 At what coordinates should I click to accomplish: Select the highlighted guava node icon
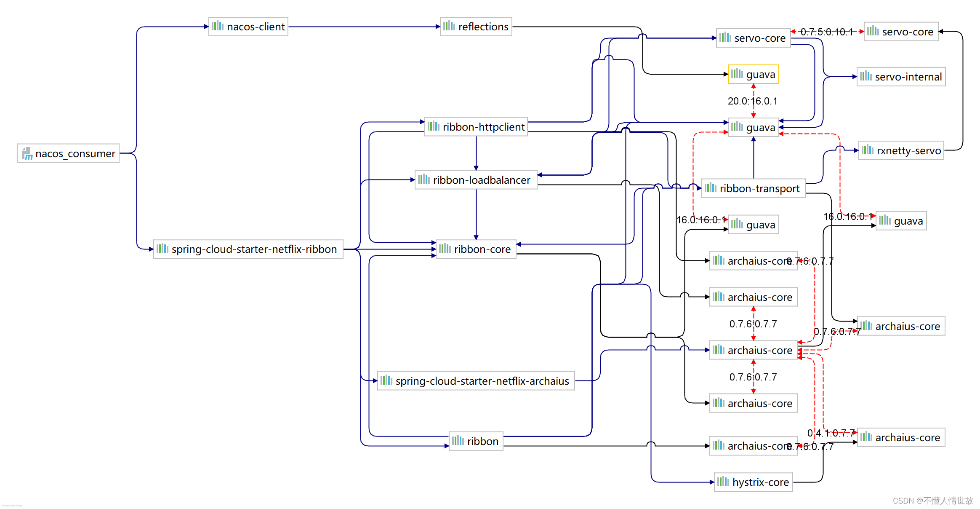(x=737, y=74)
